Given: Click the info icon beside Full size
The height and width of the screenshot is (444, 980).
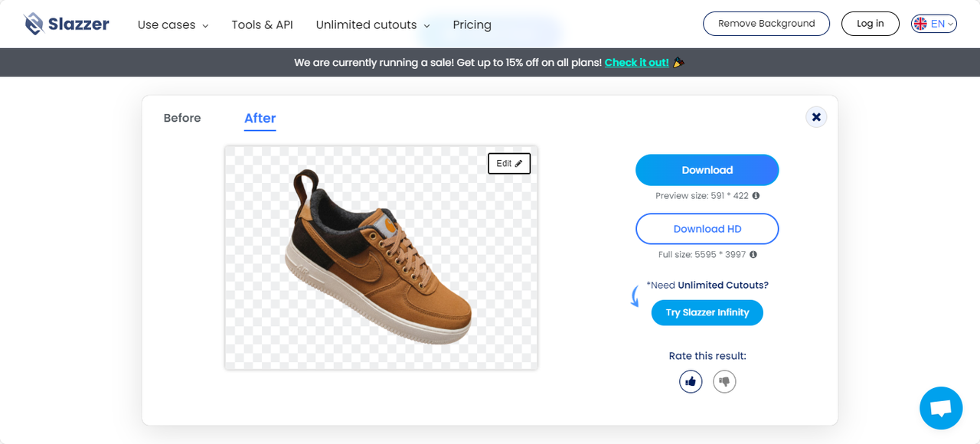Looking at the screenshot, I should tap(753, 254).
